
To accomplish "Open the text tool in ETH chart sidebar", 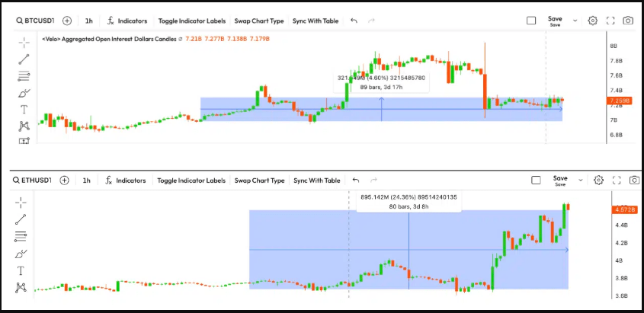I will click(21, 271).
